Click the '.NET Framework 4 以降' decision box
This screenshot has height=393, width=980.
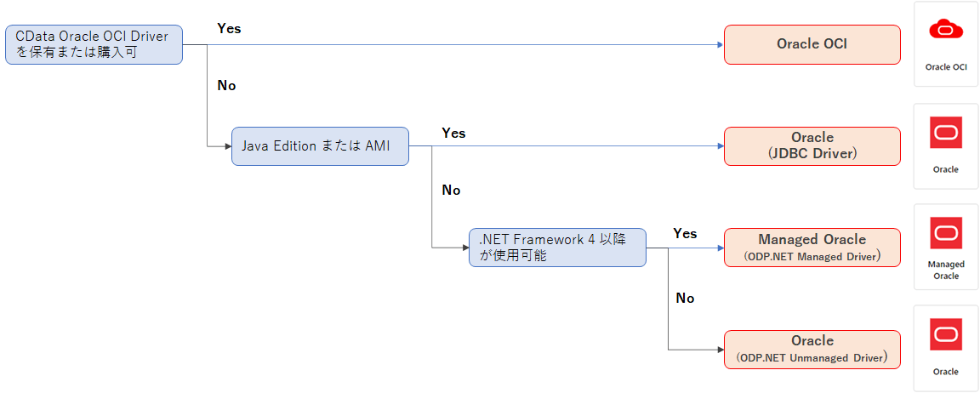557,248
